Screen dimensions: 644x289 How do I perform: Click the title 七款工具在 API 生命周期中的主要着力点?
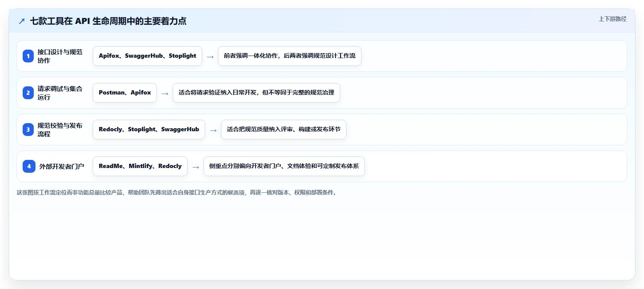tap(108, 21)
